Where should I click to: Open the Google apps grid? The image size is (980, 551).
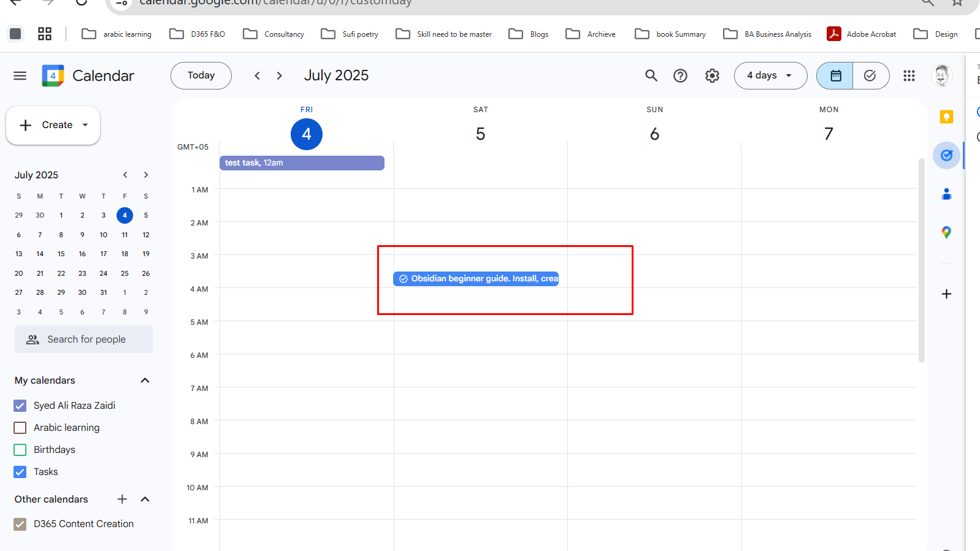click(909, 75)
